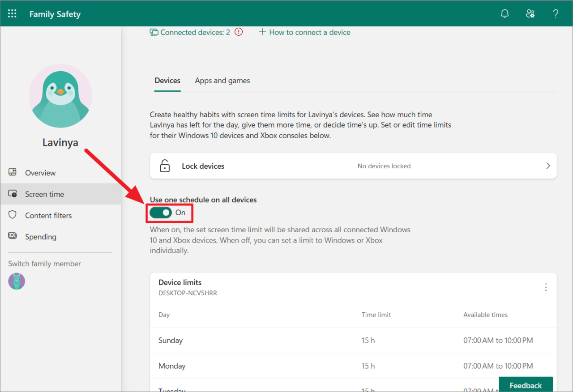Click the Device limits heading
Image resolution: width=573 pixels, height=392 pixels.
[x=180, y=282]
